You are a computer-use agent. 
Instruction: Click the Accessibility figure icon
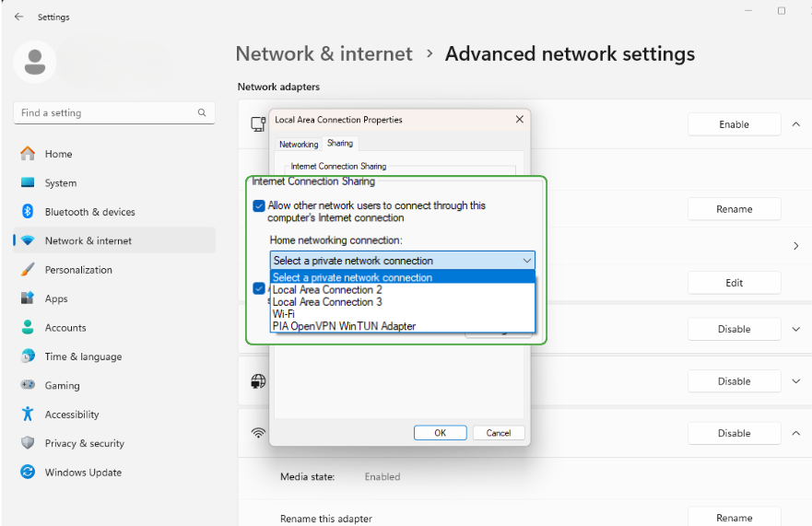tap(28, 415)
